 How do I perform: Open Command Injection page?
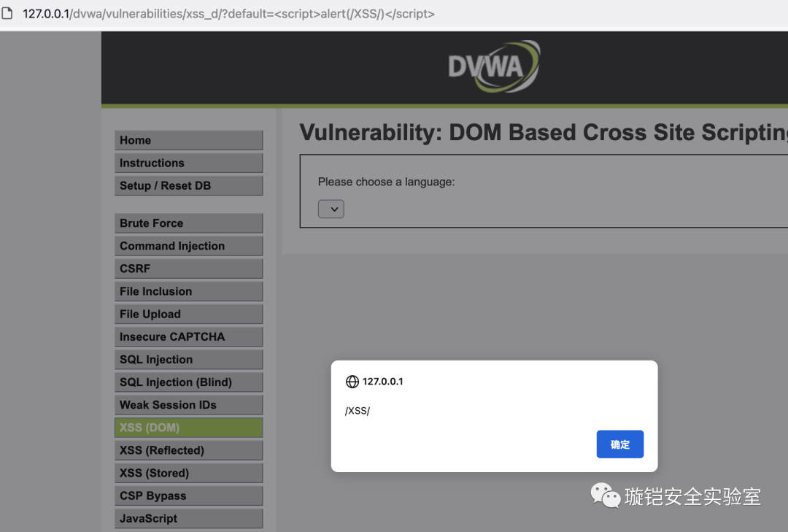click(x=188, y=246)
